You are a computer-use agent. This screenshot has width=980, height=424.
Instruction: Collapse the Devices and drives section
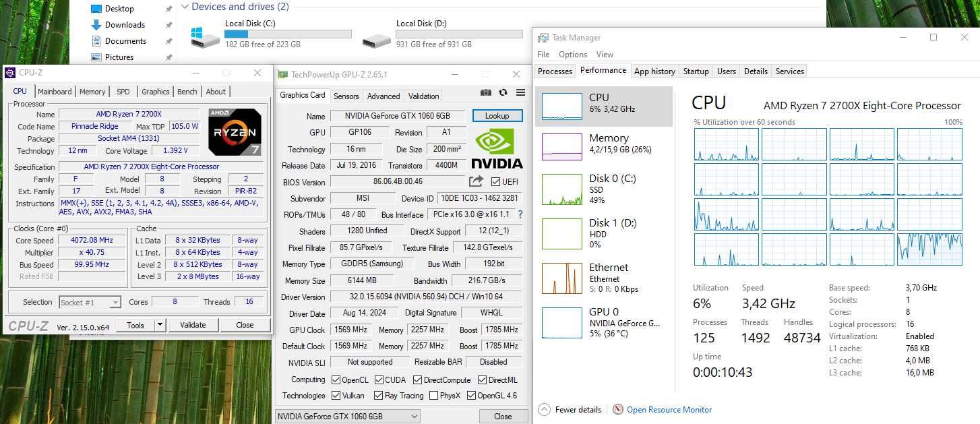pos(185,7)
